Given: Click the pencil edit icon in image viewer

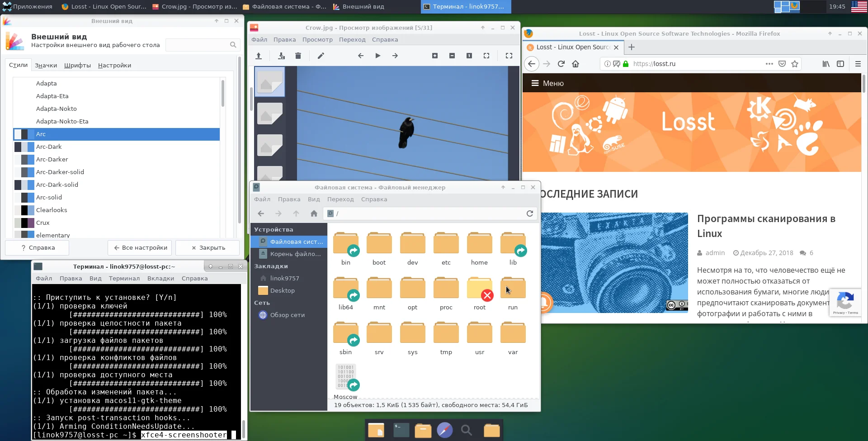Looking at the screenshot, I should click(x=321, y=56).
